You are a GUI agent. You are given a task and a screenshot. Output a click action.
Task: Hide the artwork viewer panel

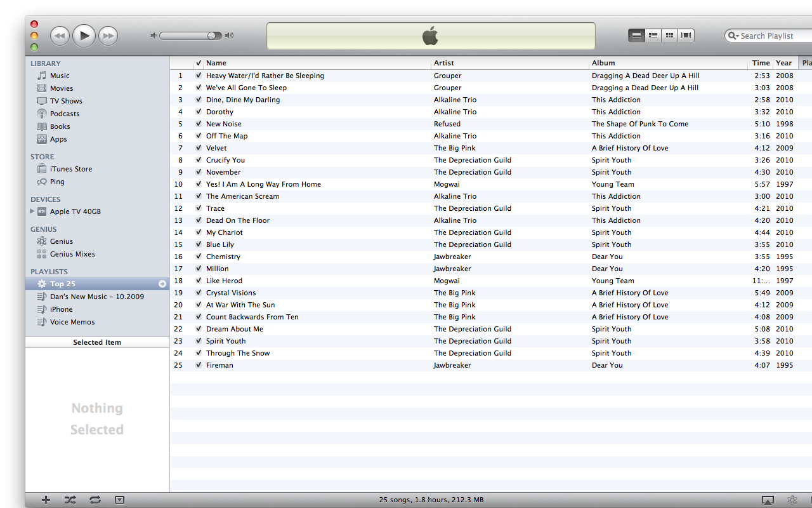coord(120,500)
